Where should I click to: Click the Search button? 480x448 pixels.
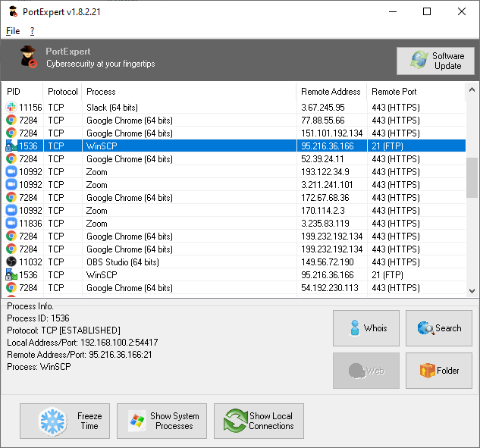point(439,328)
